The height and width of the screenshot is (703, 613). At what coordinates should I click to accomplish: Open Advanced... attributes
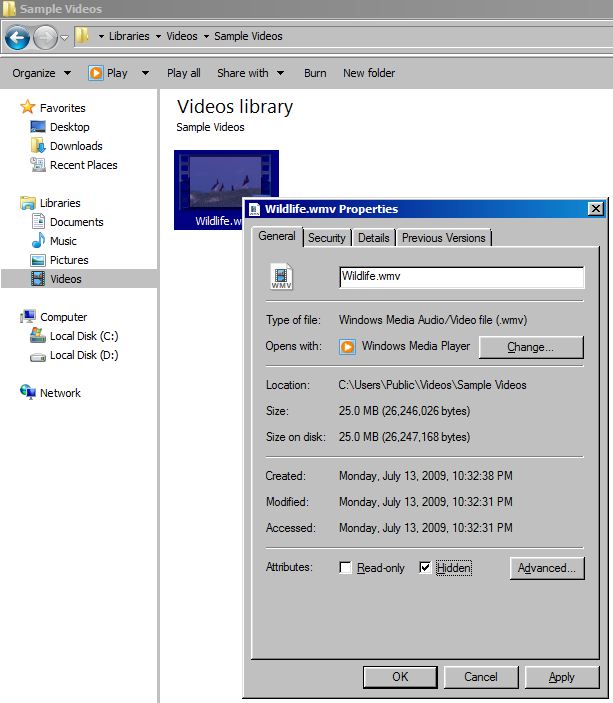pos(547,568)
